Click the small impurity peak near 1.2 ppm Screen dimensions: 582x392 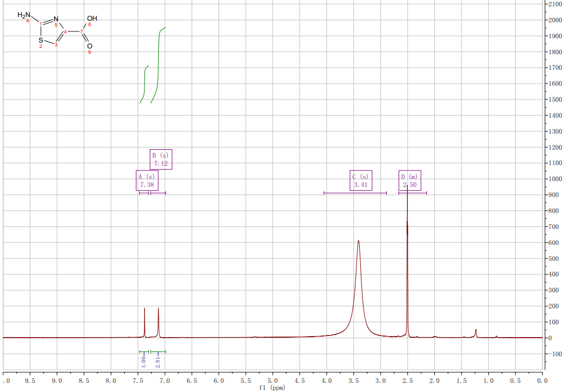pos(476,333)
